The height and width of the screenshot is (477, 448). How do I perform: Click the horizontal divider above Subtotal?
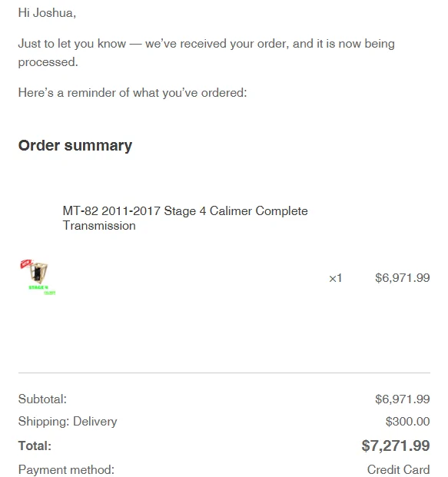click(x=224, y=373)
